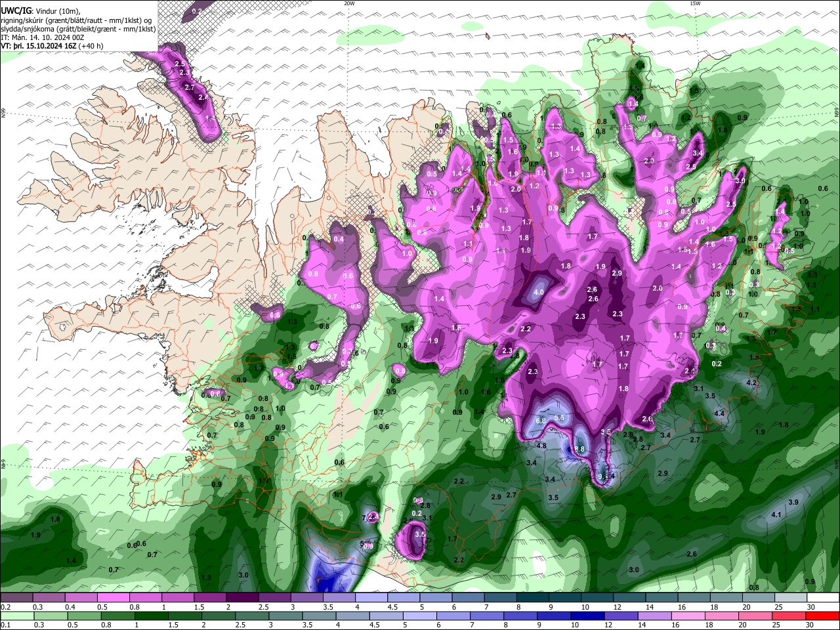
Task: Click the '4.4' rain value on the map
Action: pos(719,413)
